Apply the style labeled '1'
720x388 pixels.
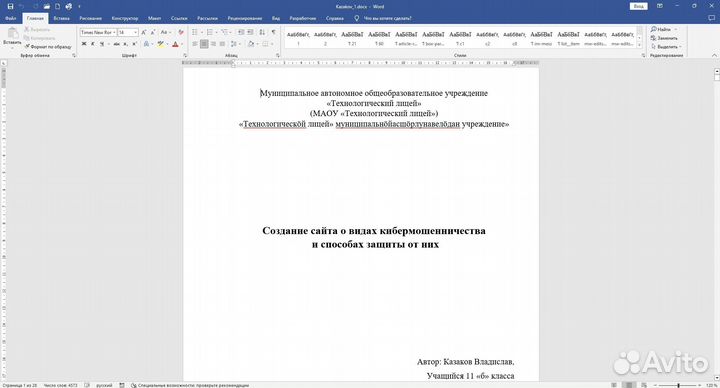298,38
